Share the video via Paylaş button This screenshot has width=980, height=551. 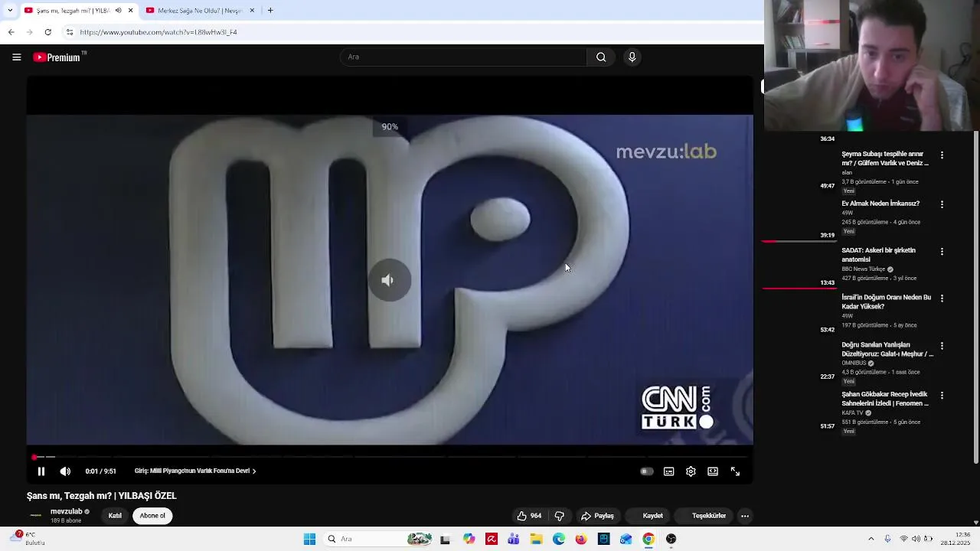pyautogui.click(x=597, y=516)
